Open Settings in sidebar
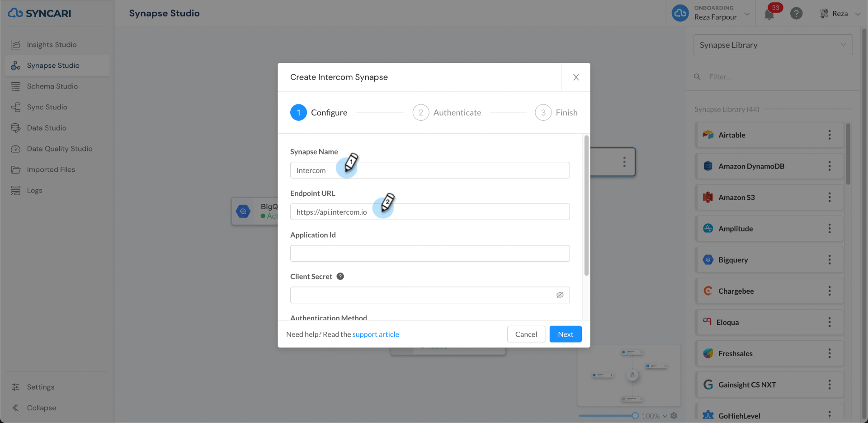 40,387
